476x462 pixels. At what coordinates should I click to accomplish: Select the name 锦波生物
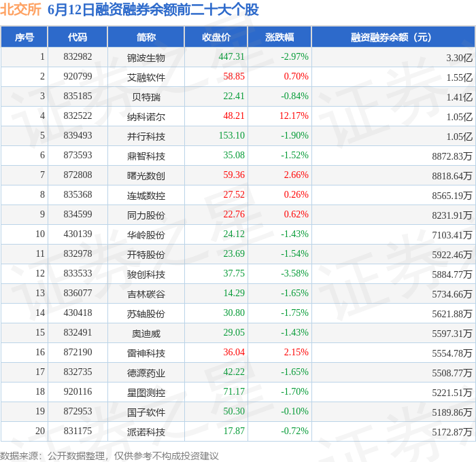coord(146,58)
